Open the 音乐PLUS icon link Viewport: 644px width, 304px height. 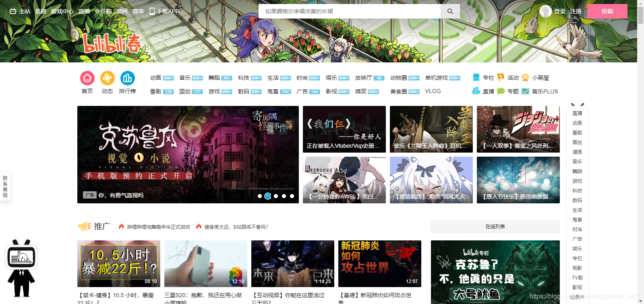click(525, 91)
